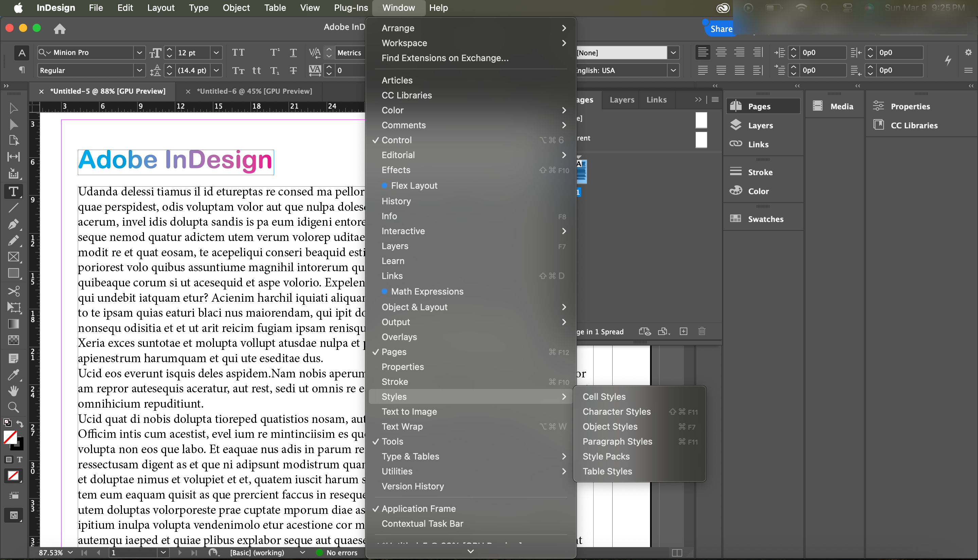Expand the font size 12 pt dropdown
The height and width of the screenshot is (560, 978).
click(x=216, y=53)
